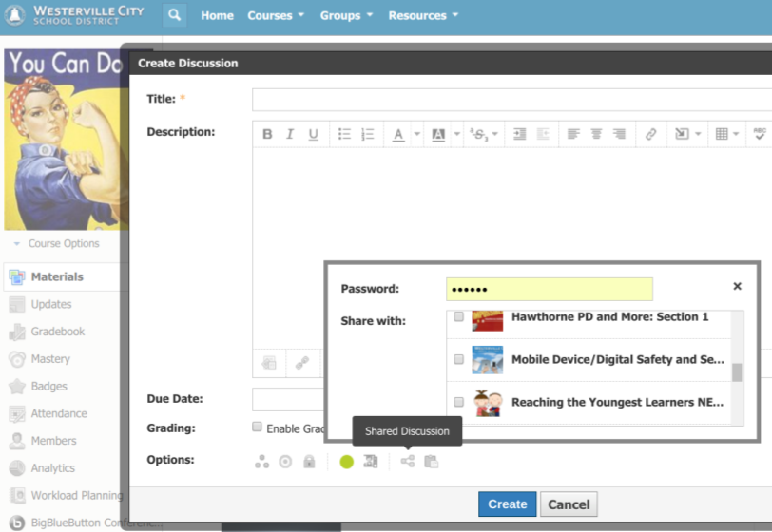The image size is (772, 532).
Task: Click the building icon beside green circle
Action: coord(370,462)
